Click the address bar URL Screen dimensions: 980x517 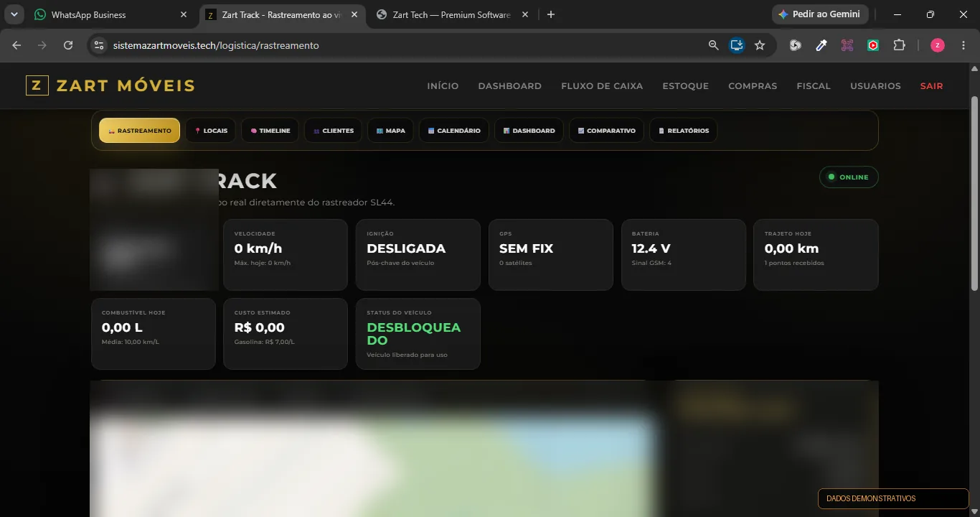click(x=216, y=45)
